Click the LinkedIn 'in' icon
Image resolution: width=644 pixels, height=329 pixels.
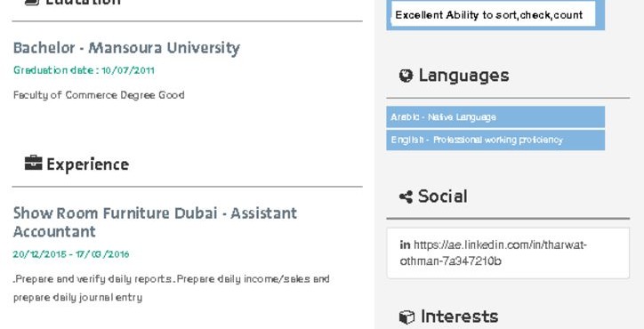click(x=405, y=245)
